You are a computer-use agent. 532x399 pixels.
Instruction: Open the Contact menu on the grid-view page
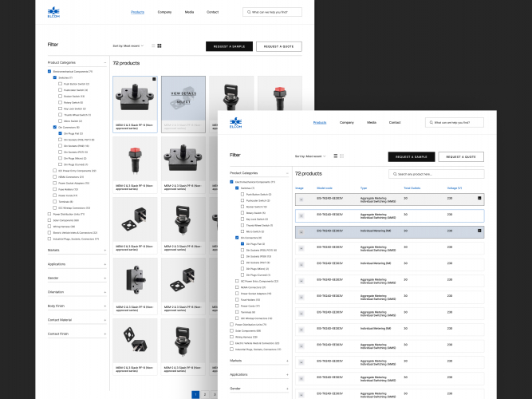coord(213,12)
